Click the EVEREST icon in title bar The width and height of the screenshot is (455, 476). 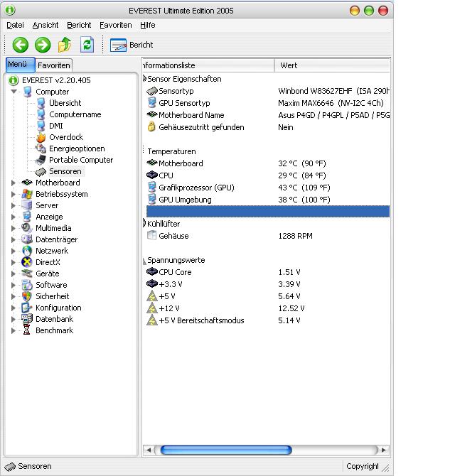(10, 10)
